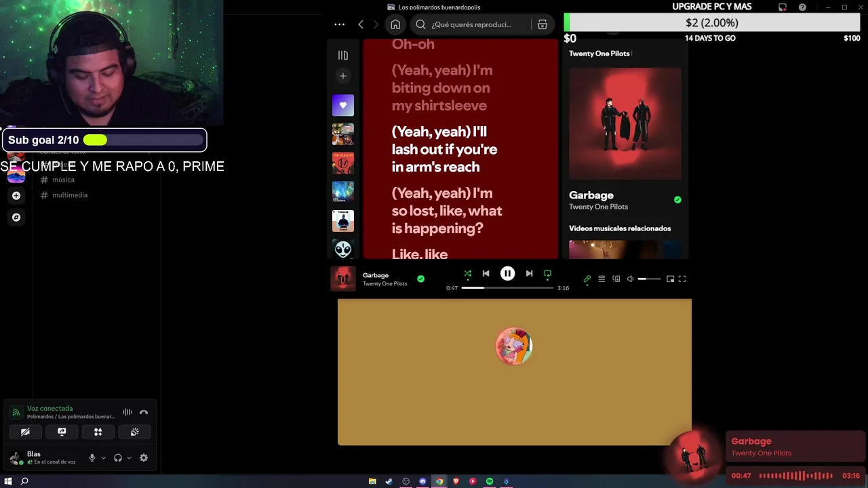Viewport: 868px width, 488px height.
Task: Open Discord user settings gear
Action: tap(144, 457)
